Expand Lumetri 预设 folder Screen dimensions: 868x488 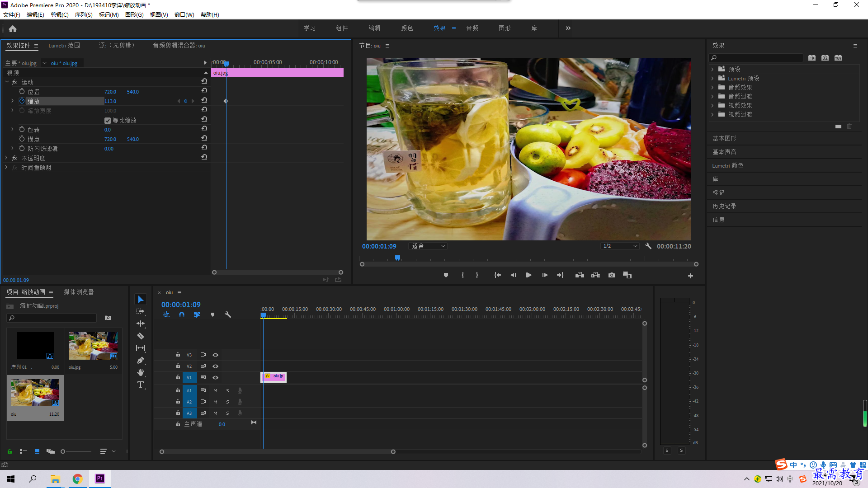(712, 78)
